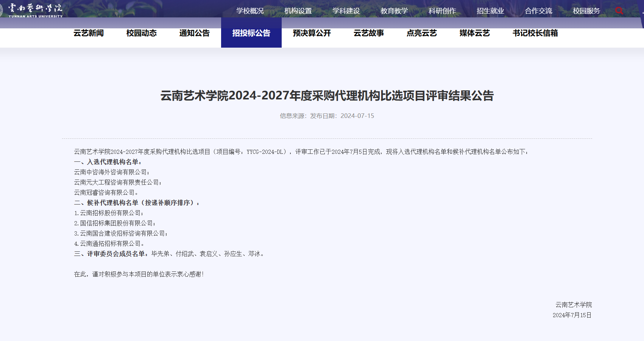Open the 教育教学 menu

(x=394, y=11)
